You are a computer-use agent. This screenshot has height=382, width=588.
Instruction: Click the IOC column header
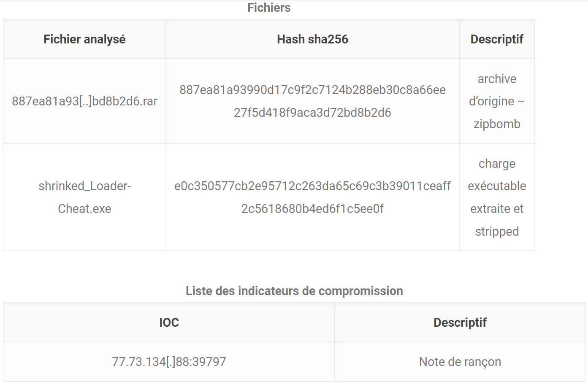pos(169,323)
